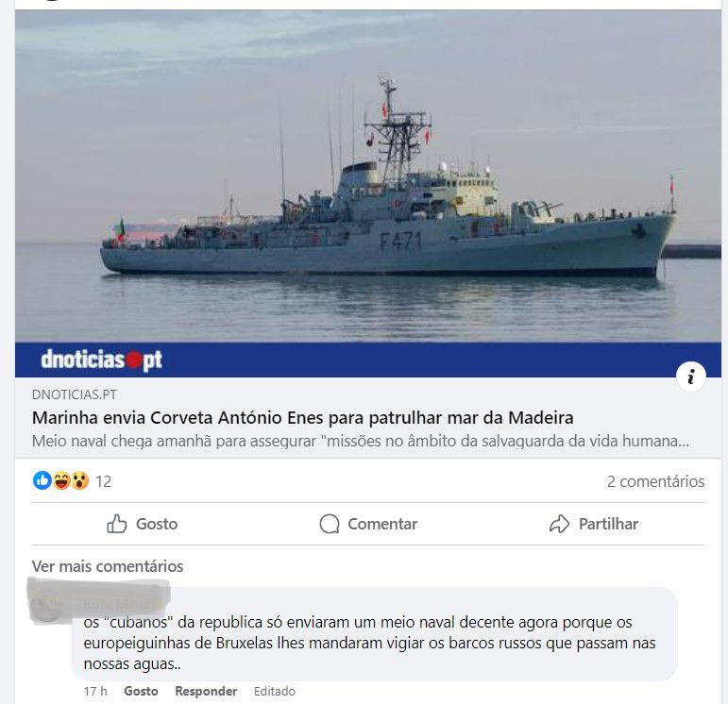728x704 pixels.
Task: Click the info 'i' icon on article
Action: pos(691,377)
